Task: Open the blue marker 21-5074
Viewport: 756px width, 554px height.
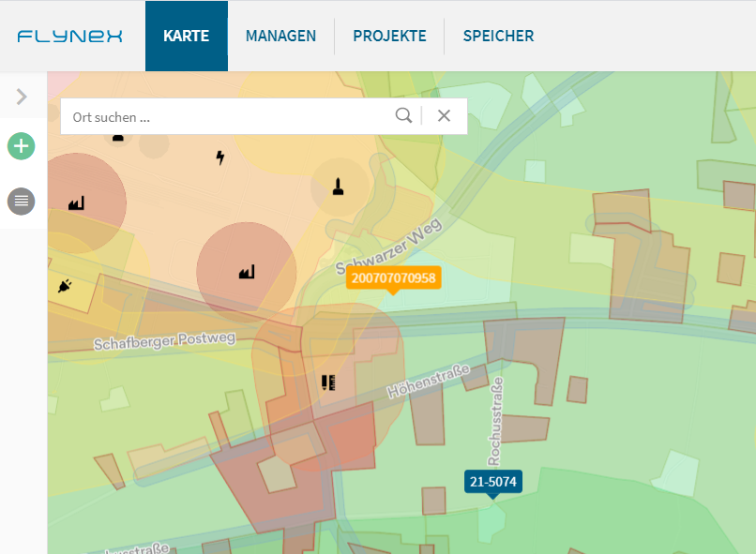Action: coord(492,482)
